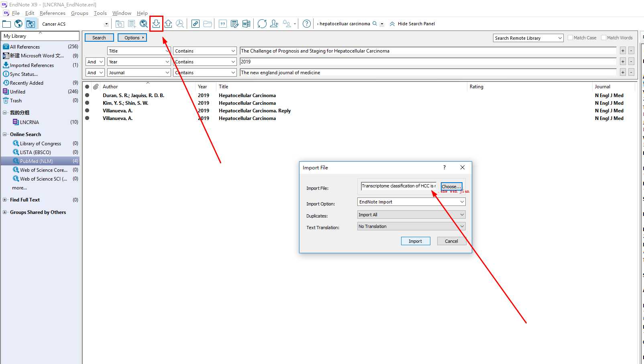The height and width of the screenshot is (364, 644).
Task: Collapse the Online Search group
Action: click(5, 134)
